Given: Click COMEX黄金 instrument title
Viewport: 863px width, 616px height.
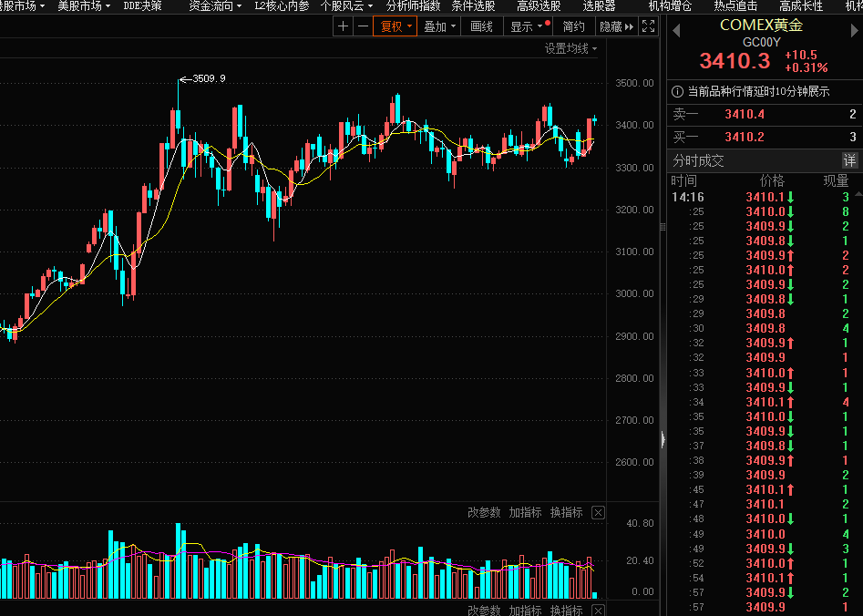Looking at the screenshot, I should point(762,25).
